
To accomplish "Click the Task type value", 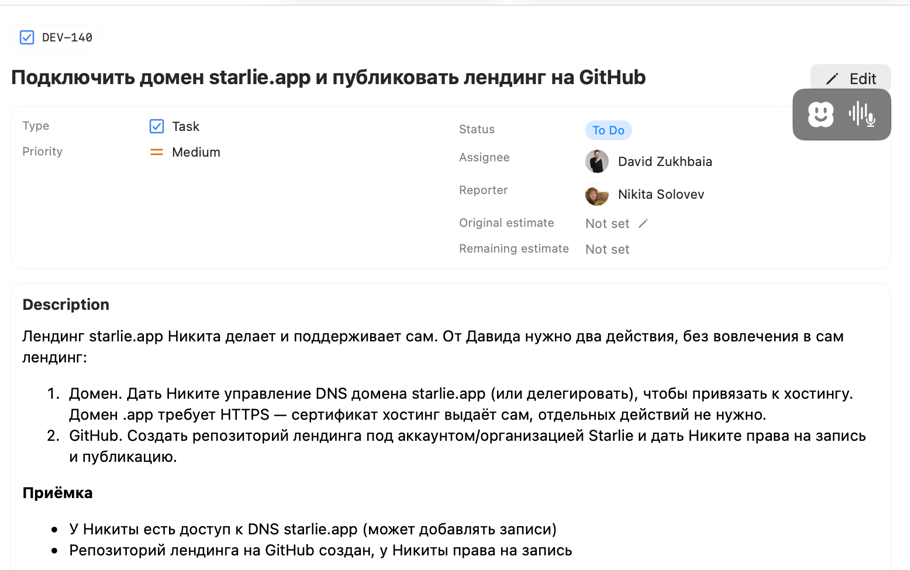I will pyautogui.click(x=186, y=127).
